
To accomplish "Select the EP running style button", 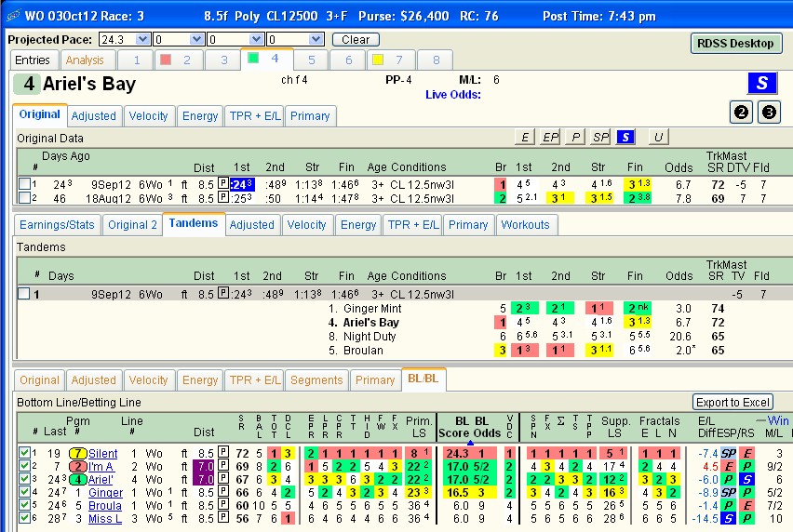I will (550, 137).
